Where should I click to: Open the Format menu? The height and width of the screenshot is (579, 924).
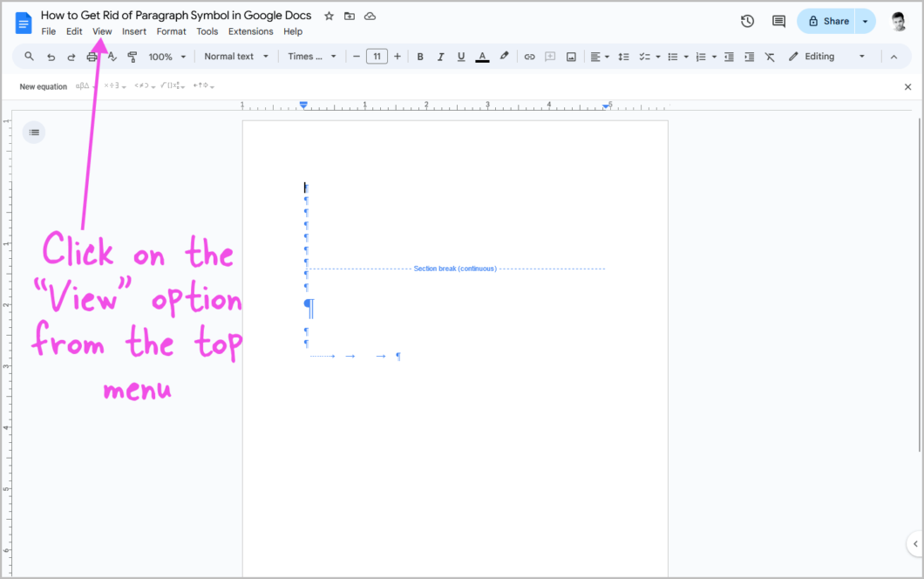[171, 32]
